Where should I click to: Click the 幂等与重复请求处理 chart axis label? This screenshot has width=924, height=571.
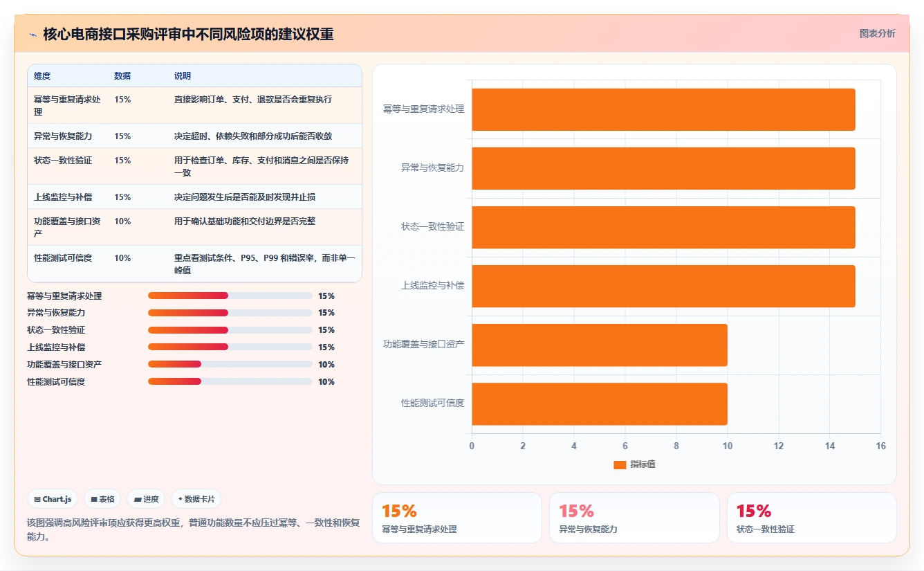[x=423, y=109]
